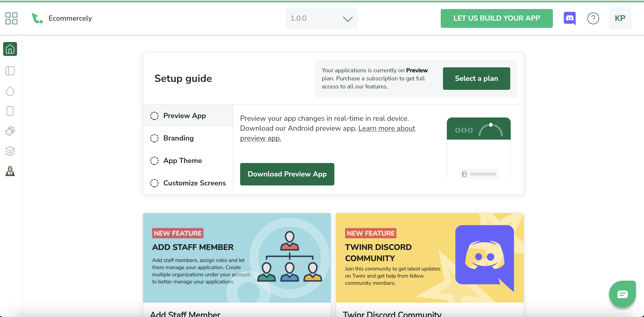This screenshot has height=317, width=644.
Task: Open Learn more about preview app link
Action: [x=386, y=128]
